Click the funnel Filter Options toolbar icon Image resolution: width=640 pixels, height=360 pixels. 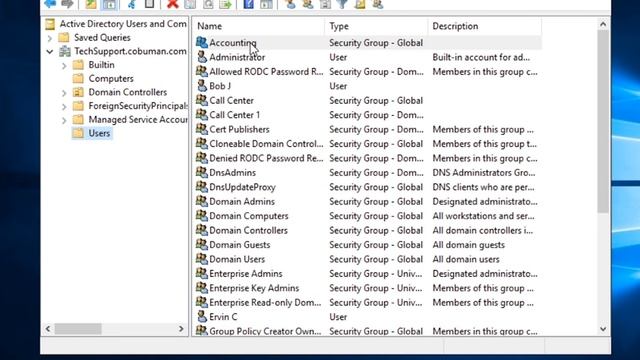pos(343,4)
